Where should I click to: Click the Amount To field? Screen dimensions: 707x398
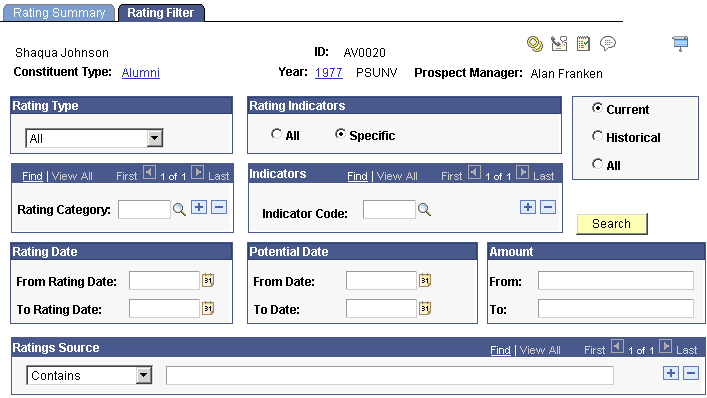coord(615,308)
